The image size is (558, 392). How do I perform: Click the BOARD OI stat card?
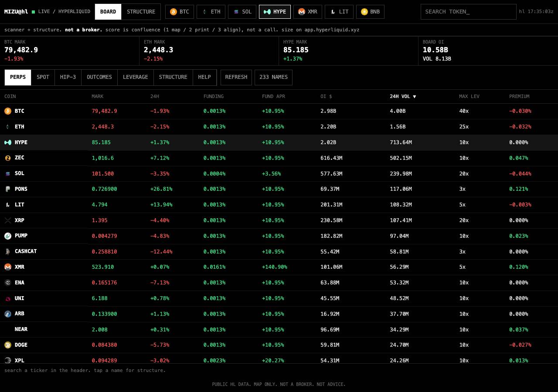pyautogui.click(x=488, y=51)
